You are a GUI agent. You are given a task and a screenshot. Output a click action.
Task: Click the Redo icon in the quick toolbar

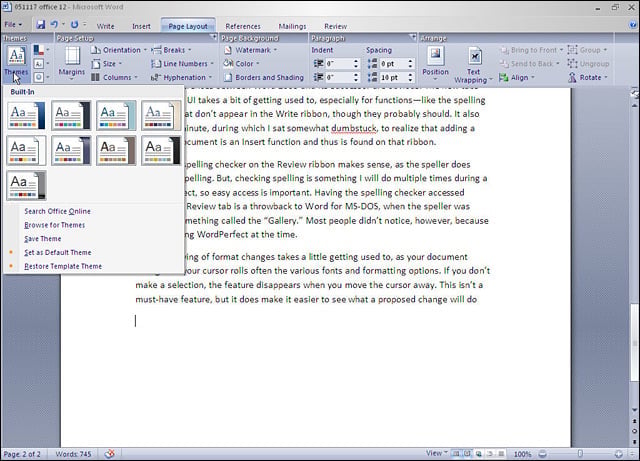tap(74, 25)
